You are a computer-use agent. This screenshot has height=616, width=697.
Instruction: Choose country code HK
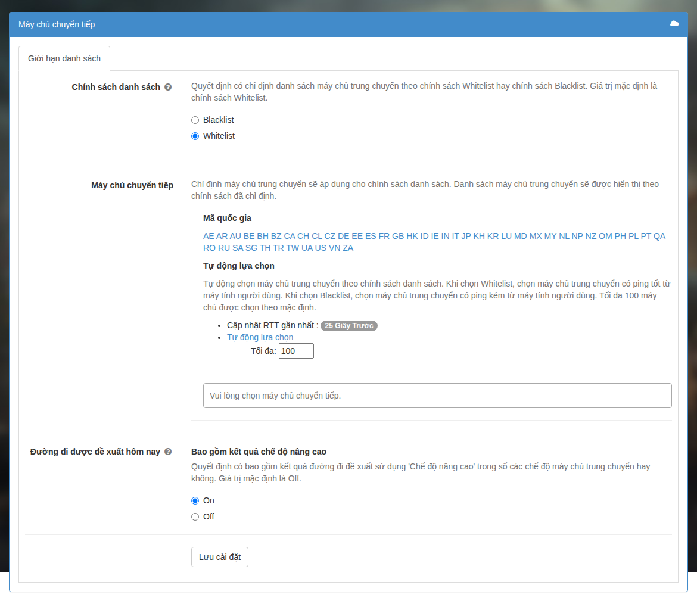412,236
